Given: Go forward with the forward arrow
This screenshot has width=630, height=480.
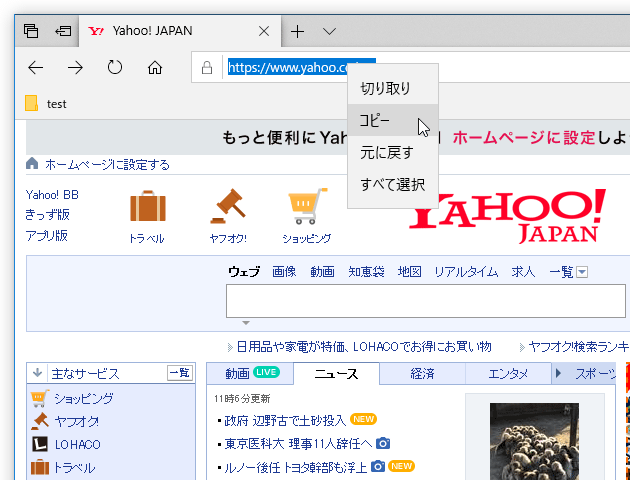Looking at the screenshot, I should tap(75, 67).
